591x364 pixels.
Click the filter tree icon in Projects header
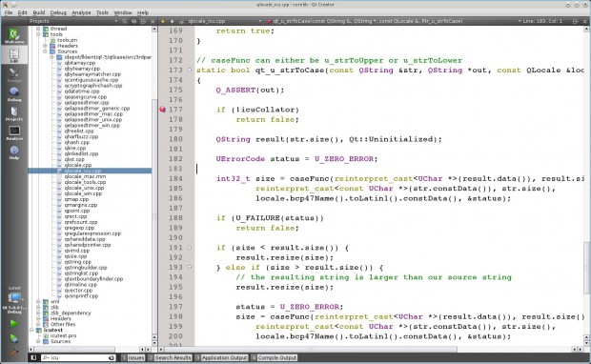point(125,22)
